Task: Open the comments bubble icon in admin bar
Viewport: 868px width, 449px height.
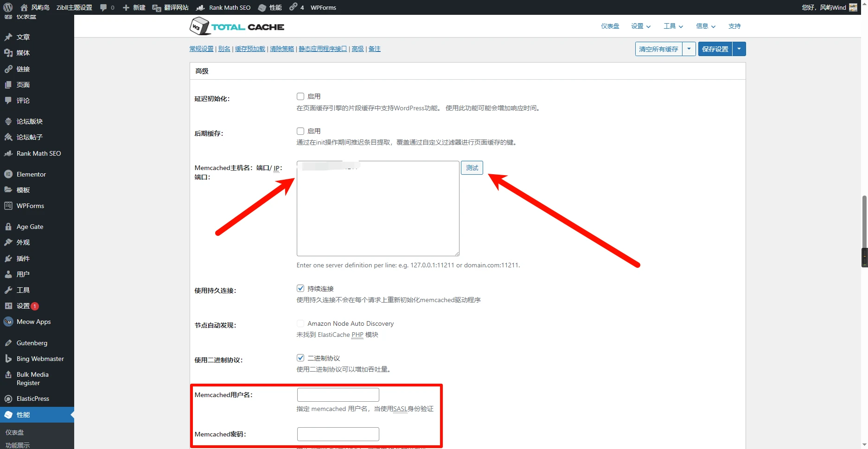Action: pos(103,7)
